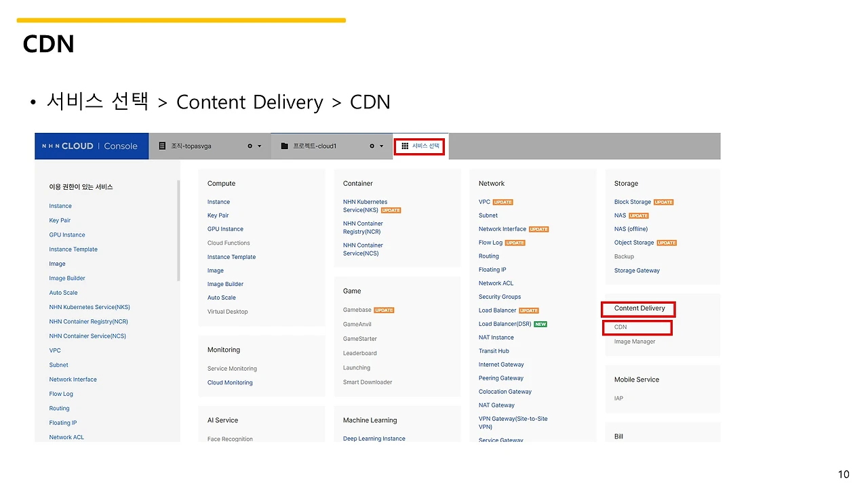Open NHN Container Service(NCS) in Container section
The image size is (868, 488).
(x=363, y=249)
